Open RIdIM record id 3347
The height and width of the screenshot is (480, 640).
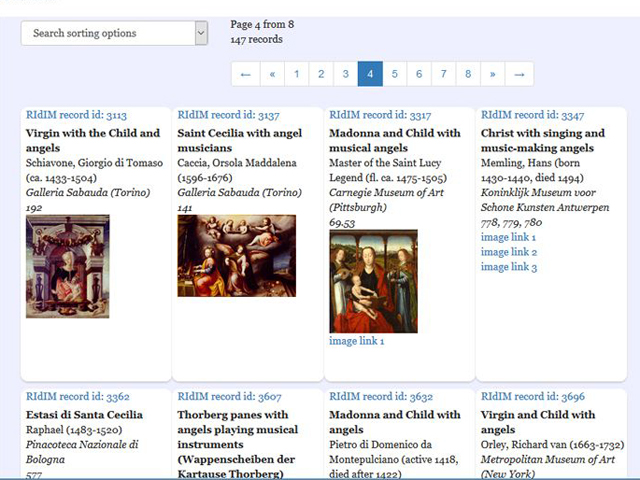tap(532, 115)
